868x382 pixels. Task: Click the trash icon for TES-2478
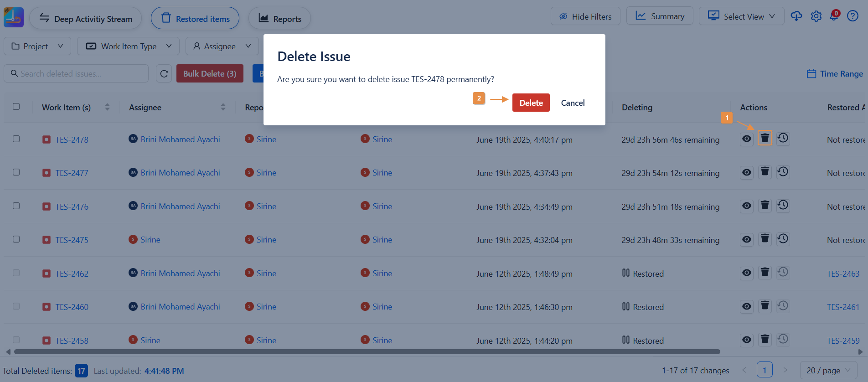765,138
